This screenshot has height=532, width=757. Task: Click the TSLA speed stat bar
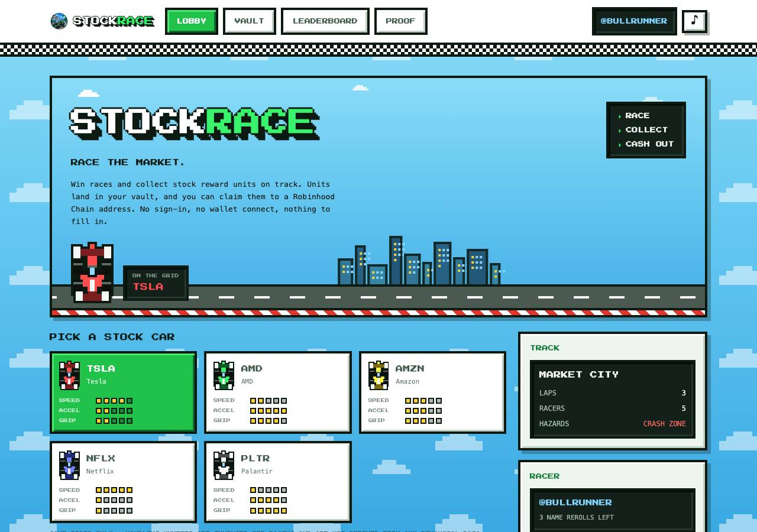(114, 401)
